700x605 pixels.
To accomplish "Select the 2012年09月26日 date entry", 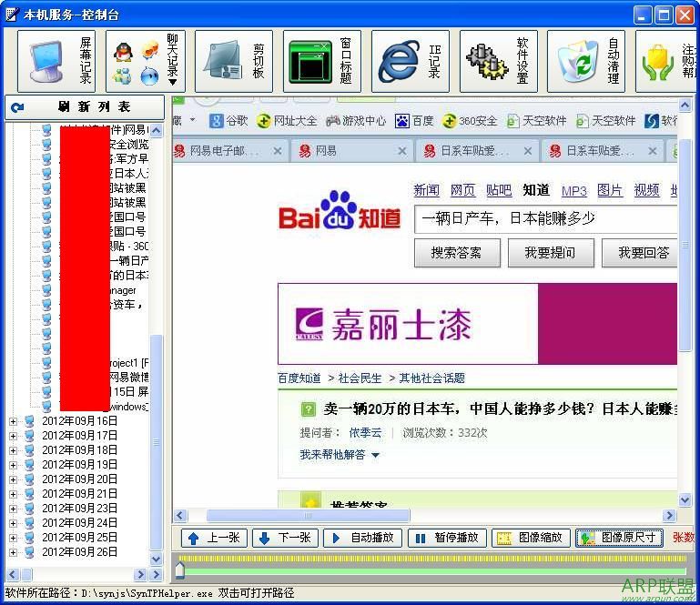I will tap(79, 552).
